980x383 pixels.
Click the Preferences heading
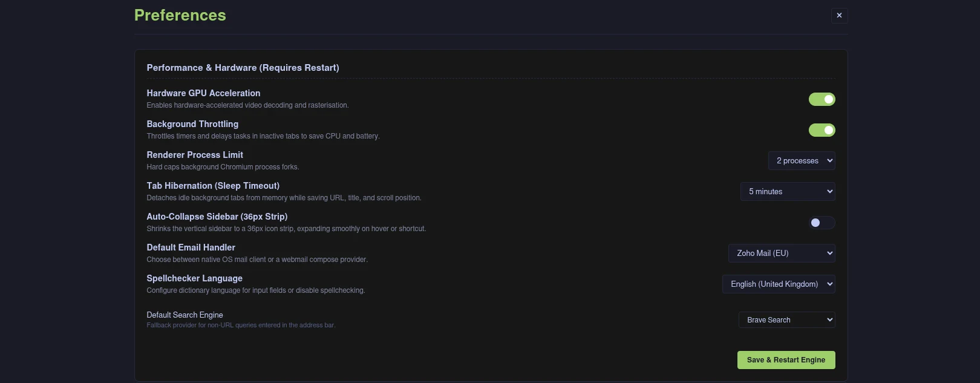point(180,15)
